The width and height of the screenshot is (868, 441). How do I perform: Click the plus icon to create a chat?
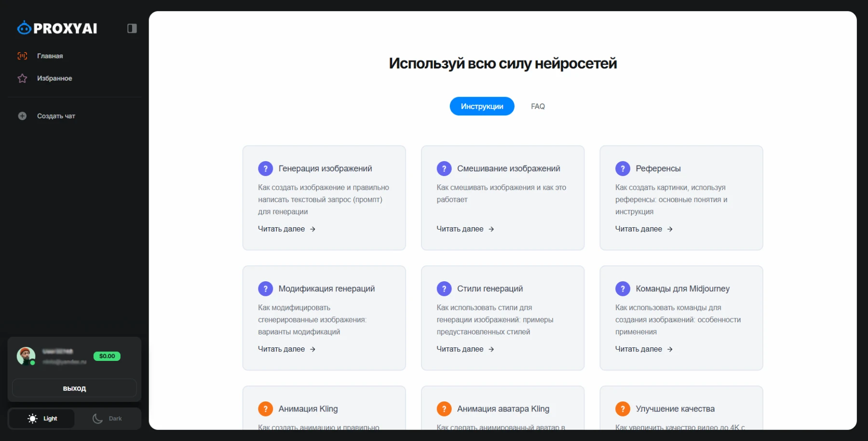(x=22, y=116)
